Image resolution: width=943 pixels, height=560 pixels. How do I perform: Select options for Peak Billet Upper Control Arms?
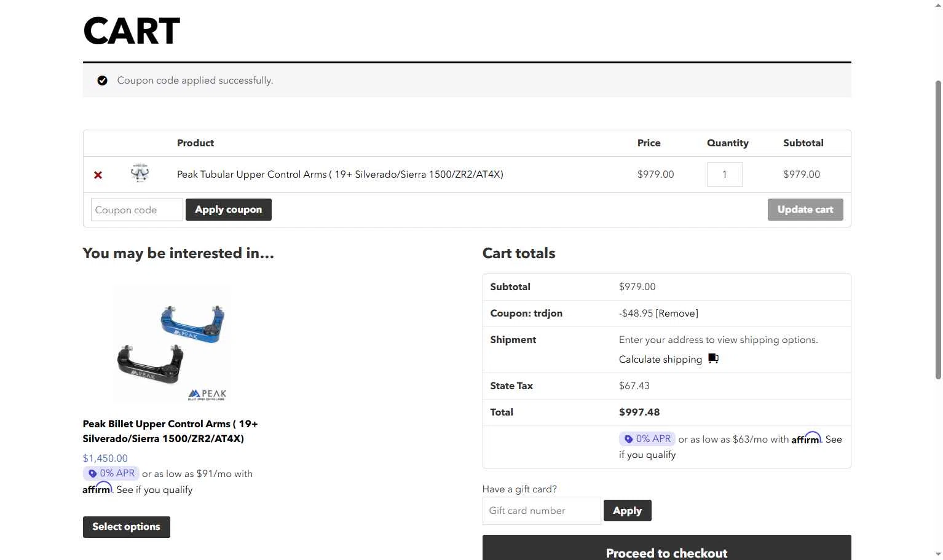127,527
